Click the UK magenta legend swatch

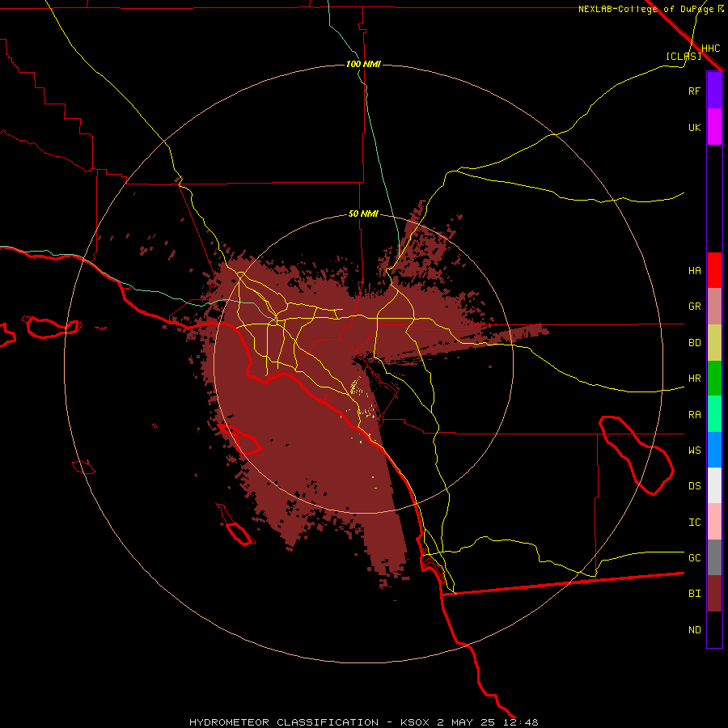point(714,127)
